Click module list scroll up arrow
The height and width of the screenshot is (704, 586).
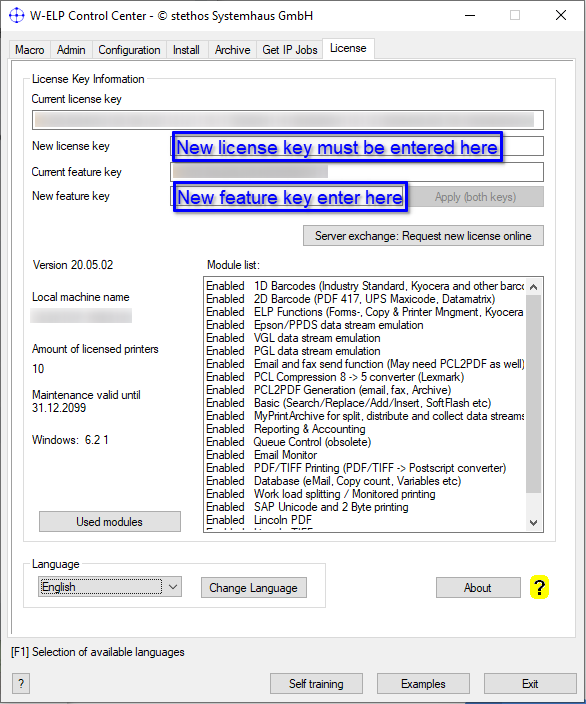pos(533,287)
